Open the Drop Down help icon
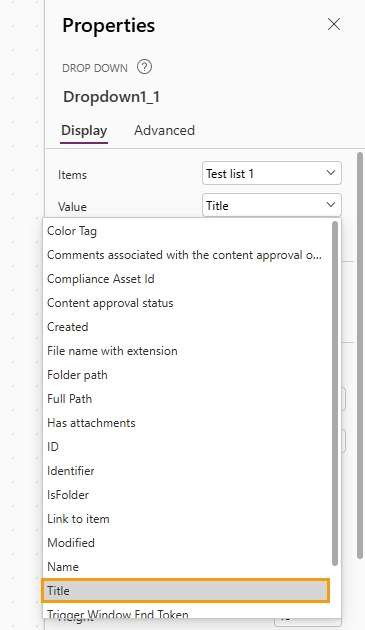This screenshot has width=365, height=630. point(144,67)
